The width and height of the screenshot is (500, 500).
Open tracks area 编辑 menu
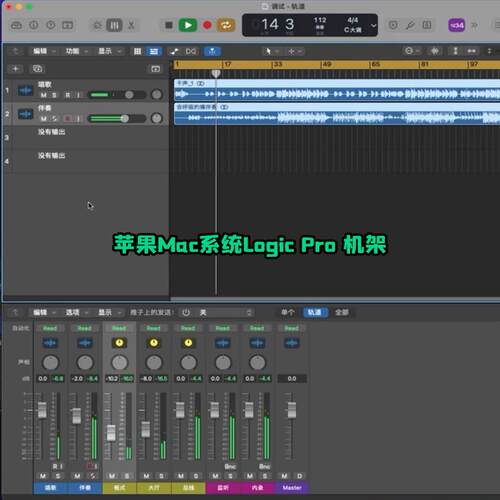coord(44,51)
